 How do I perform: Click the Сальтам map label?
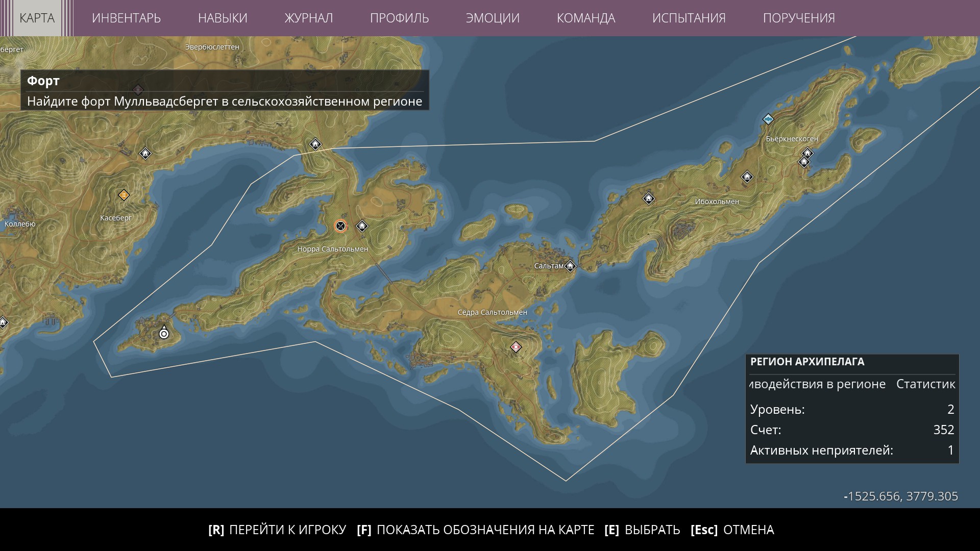[549, 266]
